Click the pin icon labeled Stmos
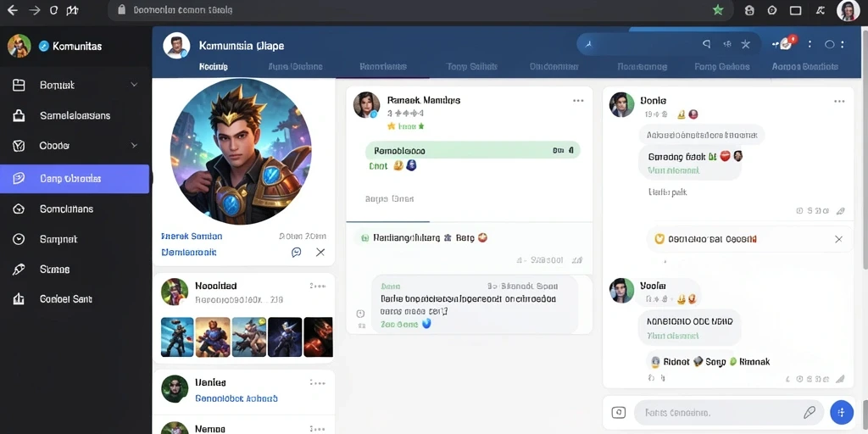This screenshot has width=868, height=434. (x=19, y=270)
